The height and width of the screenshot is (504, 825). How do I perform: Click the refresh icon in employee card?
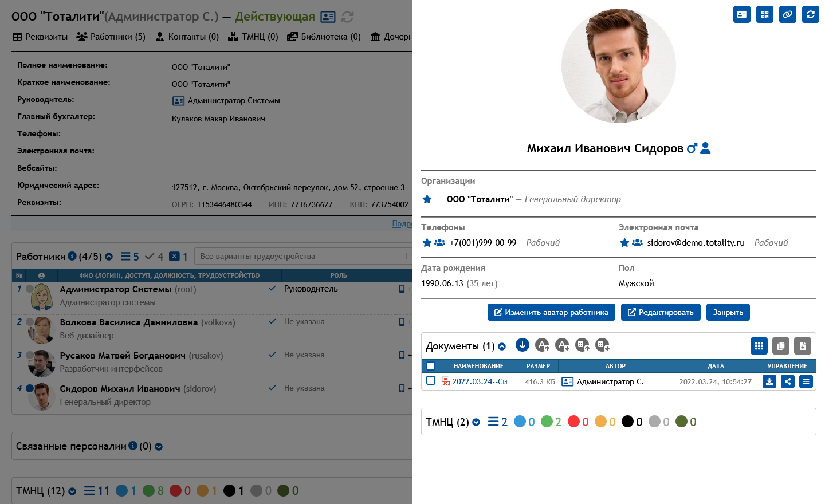pyautogui.click(x=810, y=14)
